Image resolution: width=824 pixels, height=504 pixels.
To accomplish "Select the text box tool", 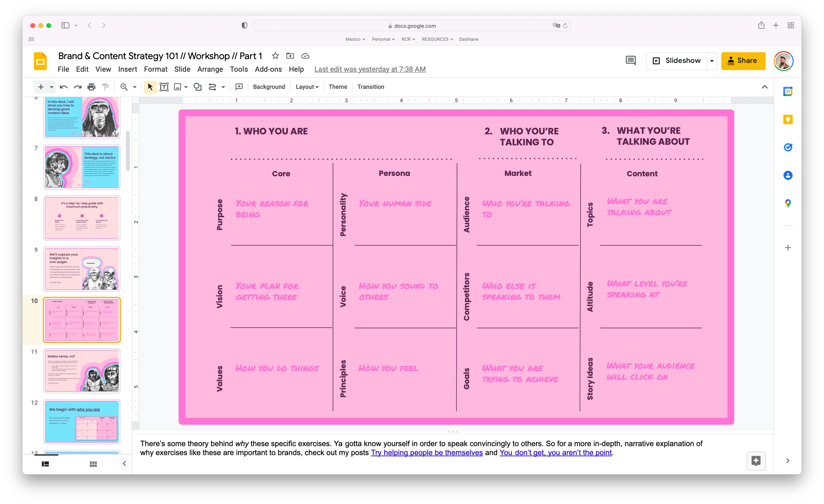I will (164, 87).
